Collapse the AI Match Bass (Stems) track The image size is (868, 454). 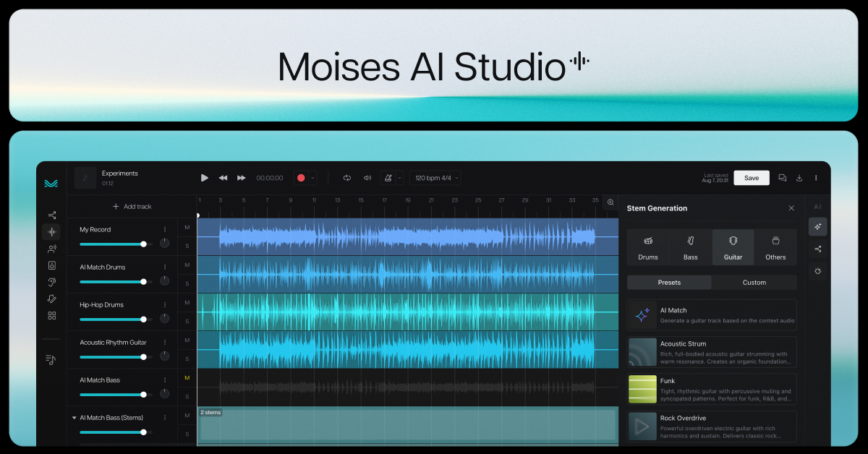tap(75, 417)
